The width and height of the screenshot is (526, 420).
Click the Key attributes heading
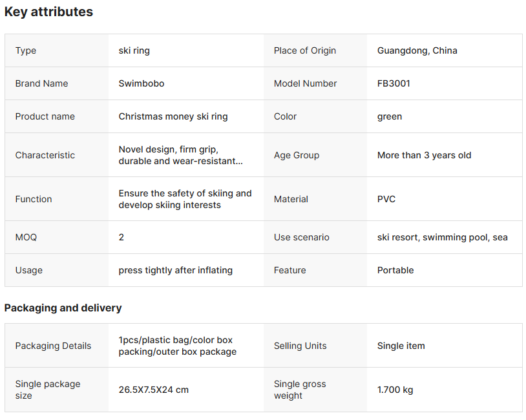point(48,12)
